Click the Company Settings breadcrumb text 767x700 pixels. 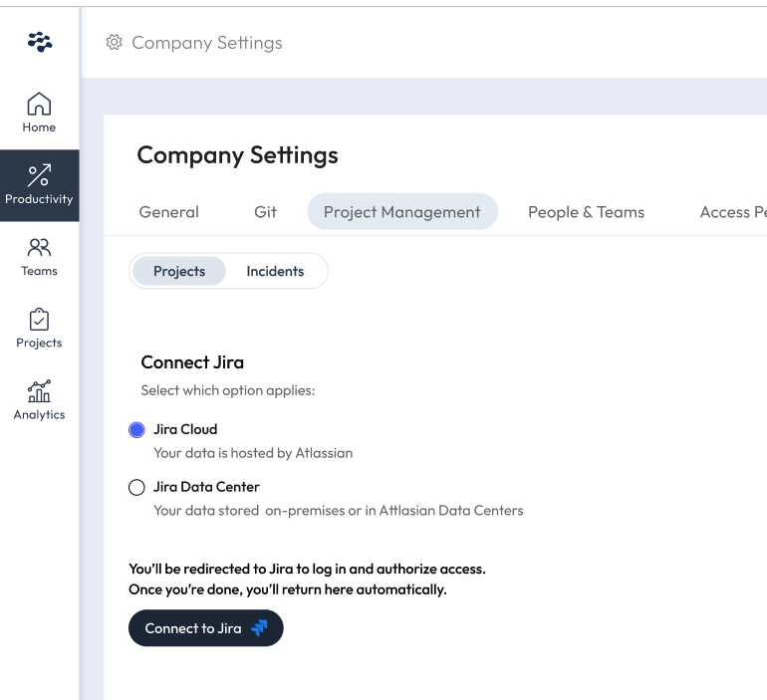pos(207,43)
